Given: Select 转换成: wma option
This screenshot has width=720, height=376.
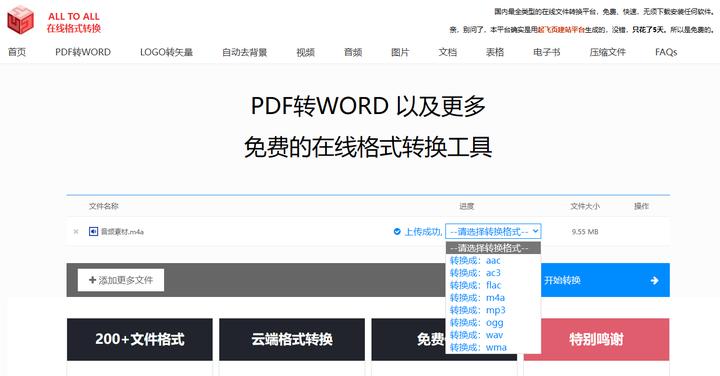Looking at the screenshot, I should 493,347.
